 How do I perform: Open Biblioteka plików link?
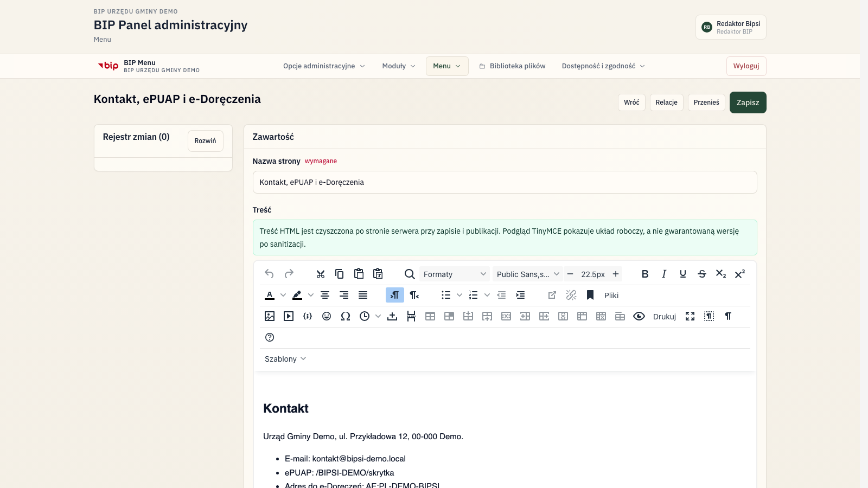(x=512, y=66)
